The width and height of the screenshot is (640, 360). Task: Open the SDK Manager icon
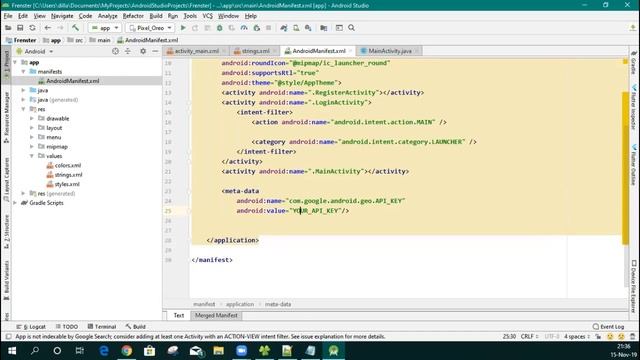308,28
